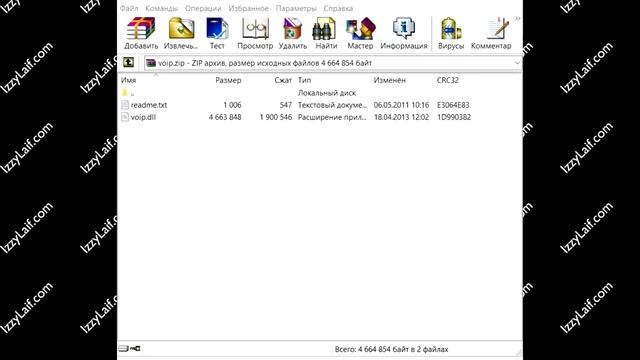Click the voip.dll file icon
Image resolution: width=640 pixels, height=360 pixels.
pyautogui.click(x=124, y=117)
